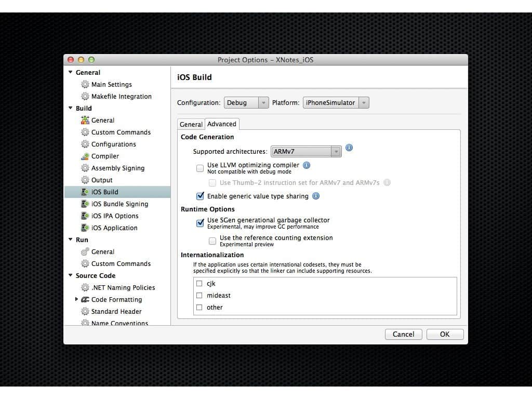Image resolution: width=532 pixels, height=399 pixels.
Task: Collapse the Build section triangle
Action: (x=71, y=108)
